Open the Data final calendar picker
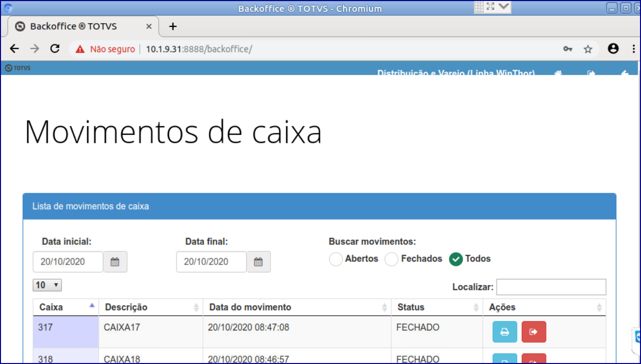Screen dimensions: 641x364 [258, 262]
